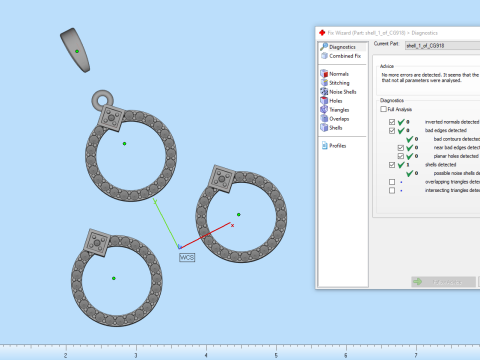Toggle the inverted normals detected checkbox
The image size is (480, 360).
click(x=392, y=122)
